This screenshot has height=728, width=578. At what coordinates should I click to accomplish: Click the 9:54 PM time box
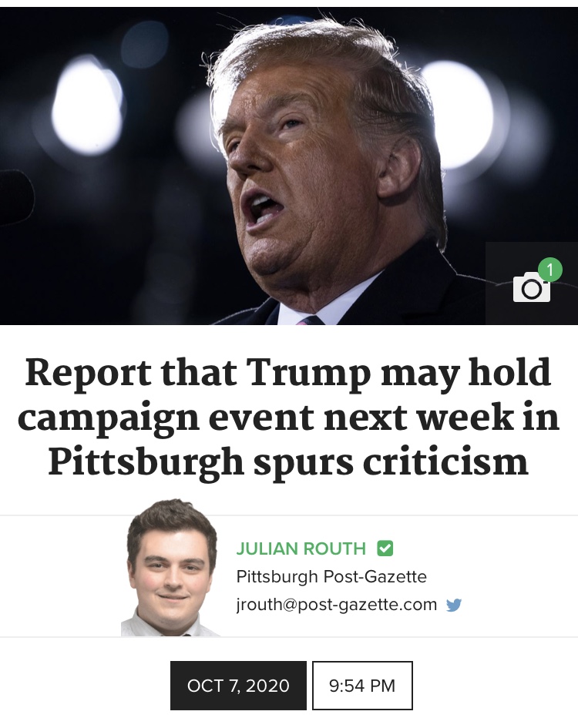362,686
